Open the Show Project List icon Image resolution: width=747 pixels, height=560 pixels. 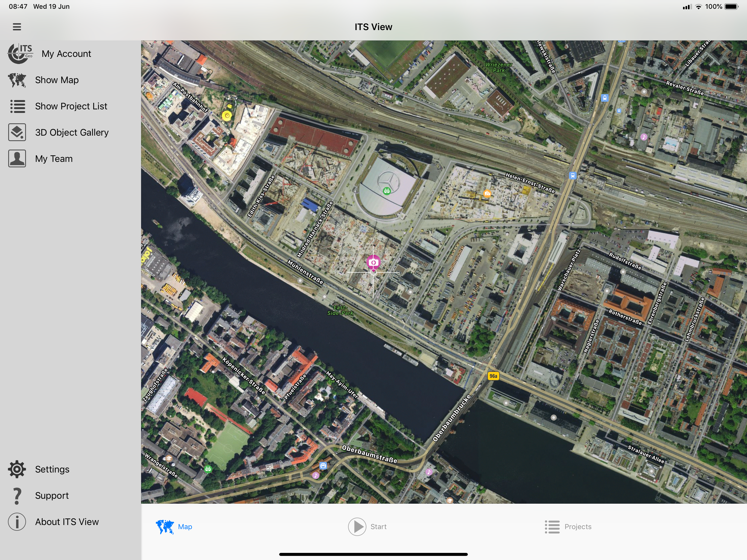[17, 106]
